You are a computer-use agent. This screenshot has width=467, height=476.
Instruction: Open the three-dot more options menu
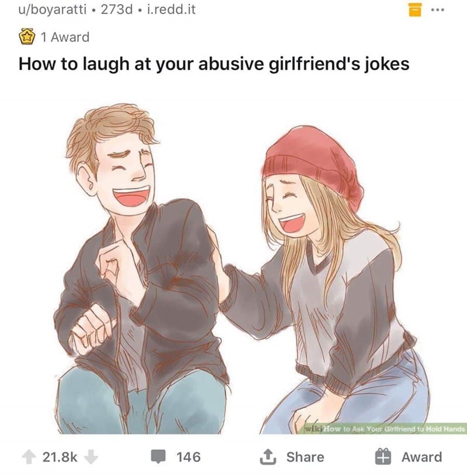[x=438, y=10]
